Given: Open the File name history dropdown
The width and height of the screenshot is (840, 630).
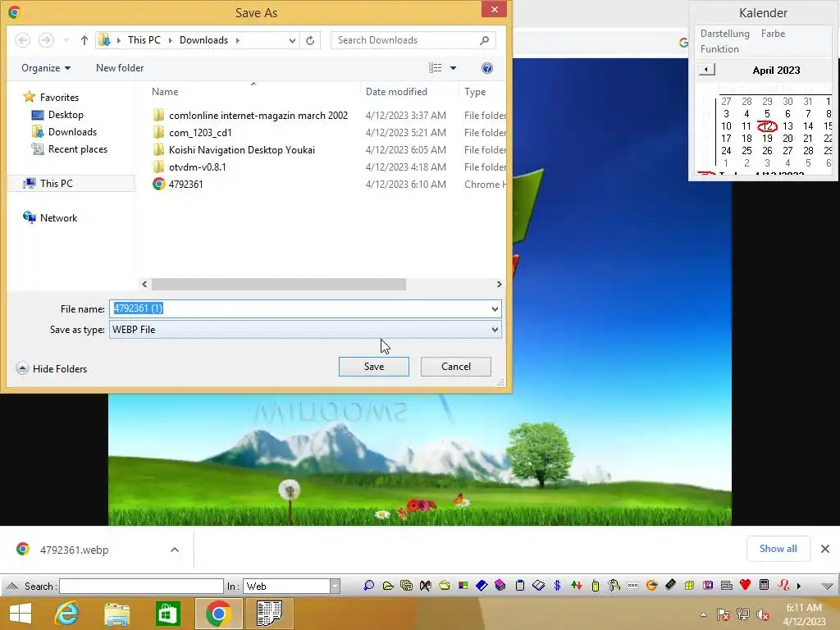Looking at the screenshot, I should click(x=495, y=309).
